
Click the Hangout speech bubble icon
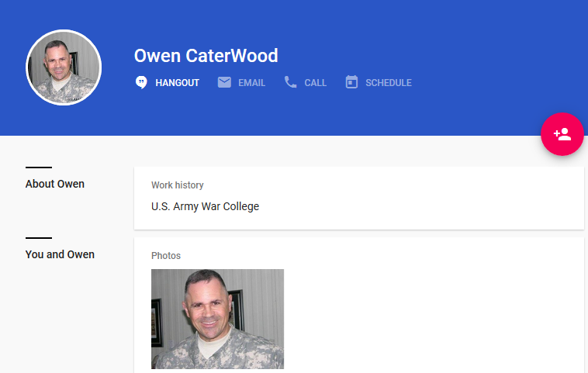point(141,82)
